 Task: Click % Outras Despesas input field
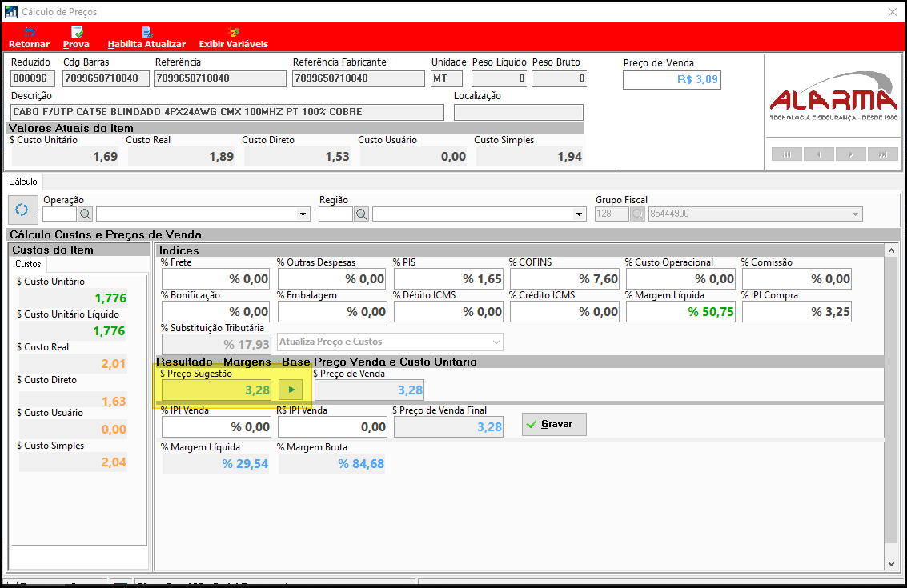click(x=332, y=278)
